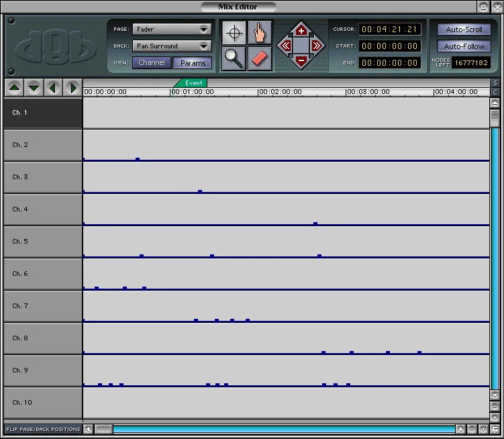The height and width of the screenshot is (439, 504).
Task: Click horizontal zoom plus button
Action: pos(483,429)
